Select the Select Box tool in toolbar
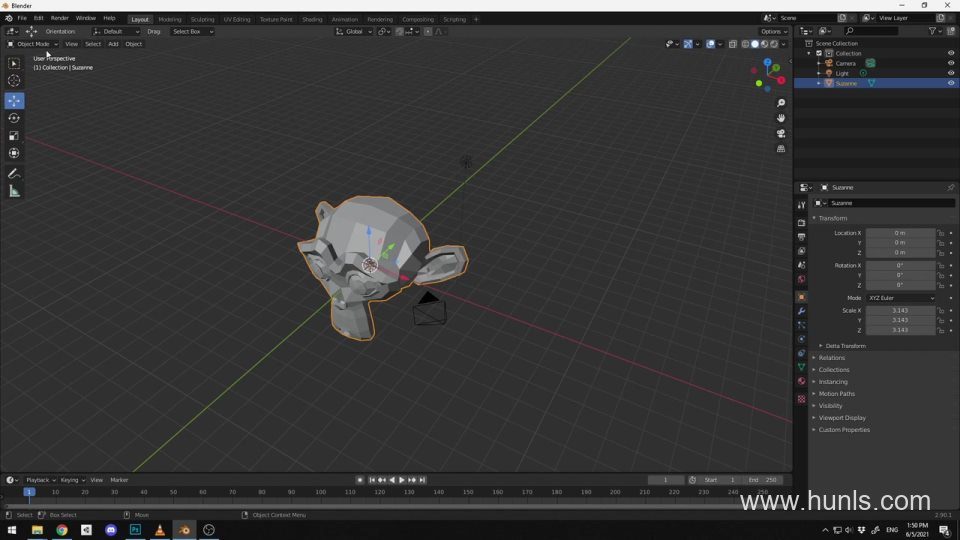The width and height of the screenshot is (960, 540). click(14, 64)
